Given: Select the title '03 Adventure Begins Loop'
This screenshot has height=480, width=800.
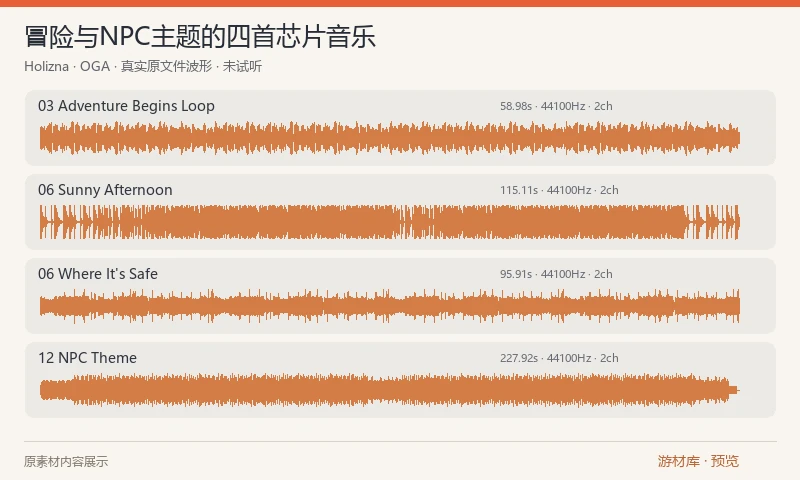Looking at the screenshot, I should pyautogui.click(x=126, y=106).
